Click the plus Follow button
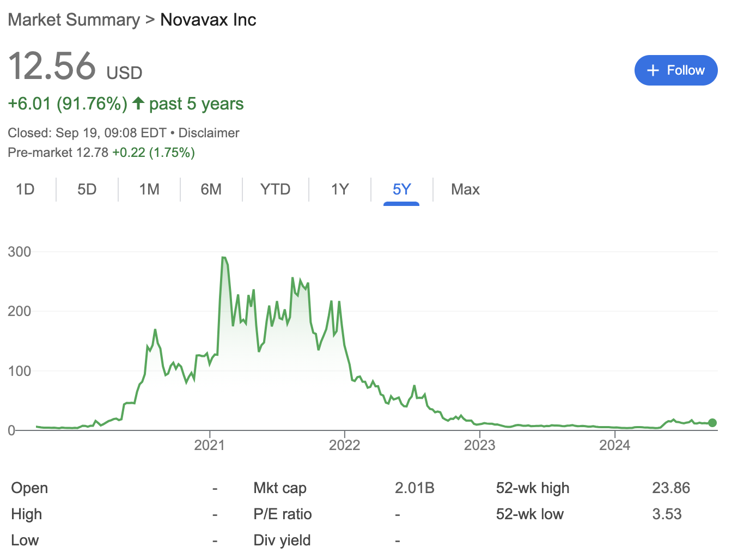 (676, 70)
